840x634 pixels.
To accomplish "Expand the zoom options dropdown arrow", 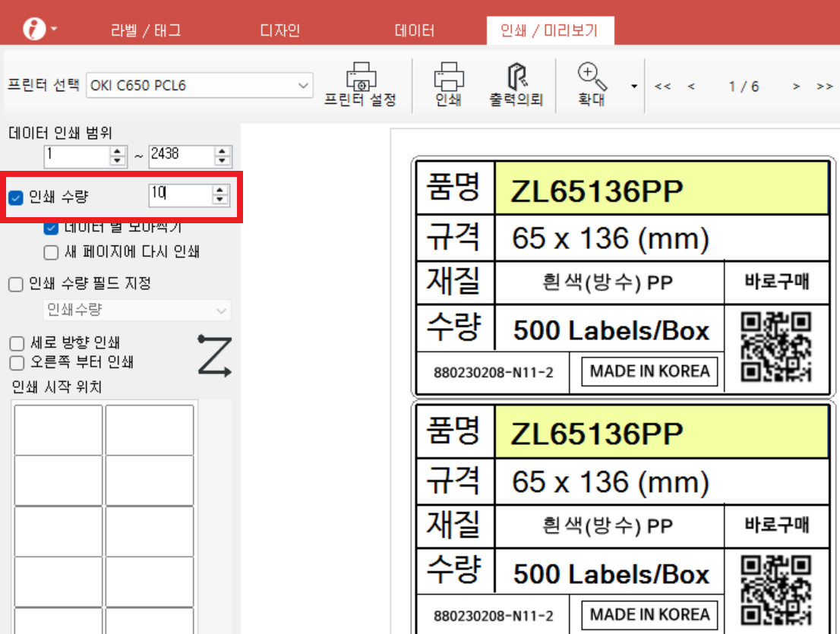I will [x=634, y=87].
